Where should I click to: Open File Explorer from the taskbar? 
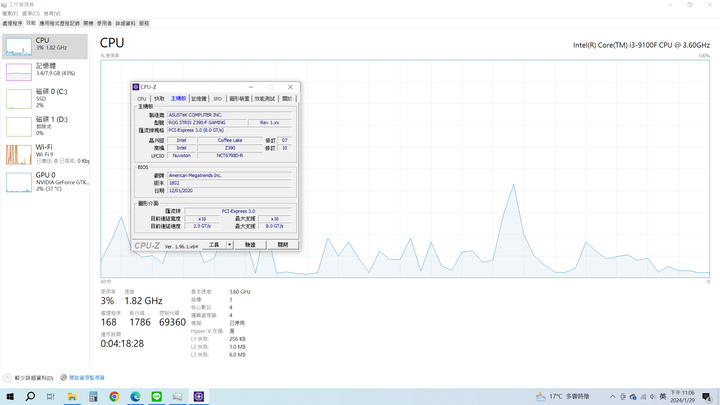click(x=72, y=396)
